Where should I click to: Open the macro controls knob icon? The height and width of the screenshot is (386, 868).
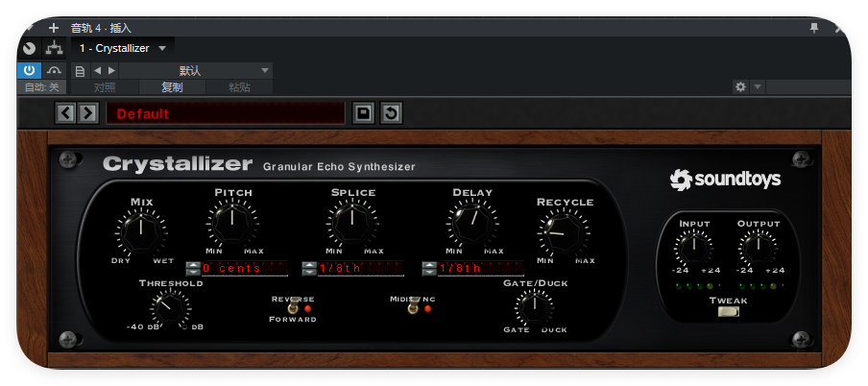click(x=30, y=49)
